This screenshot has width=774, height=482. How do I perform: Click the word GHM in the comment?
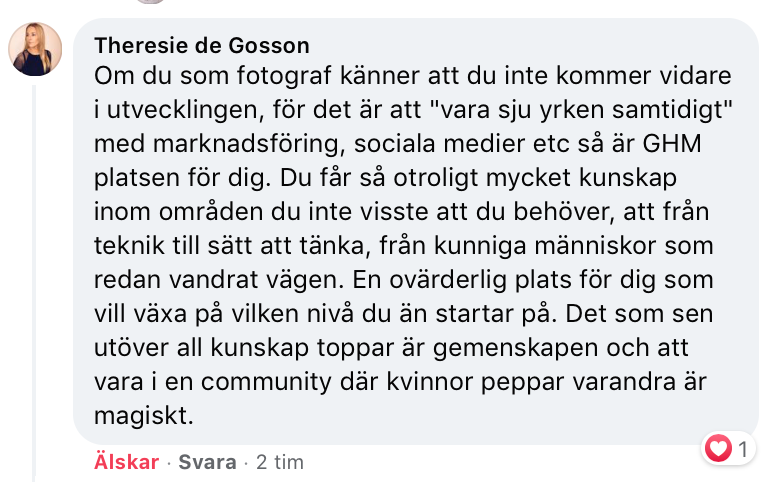[672, 144]
